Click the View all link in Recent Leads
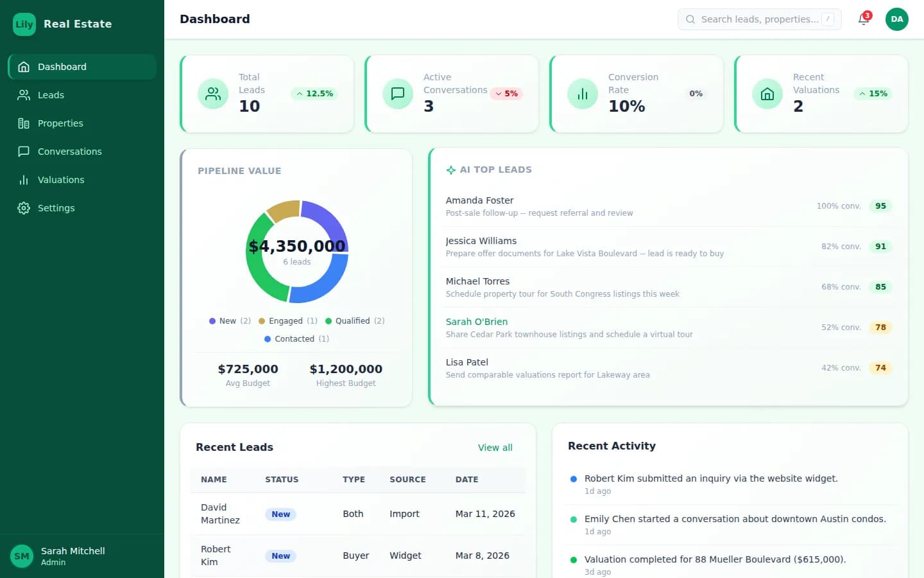 click(495, 448)
